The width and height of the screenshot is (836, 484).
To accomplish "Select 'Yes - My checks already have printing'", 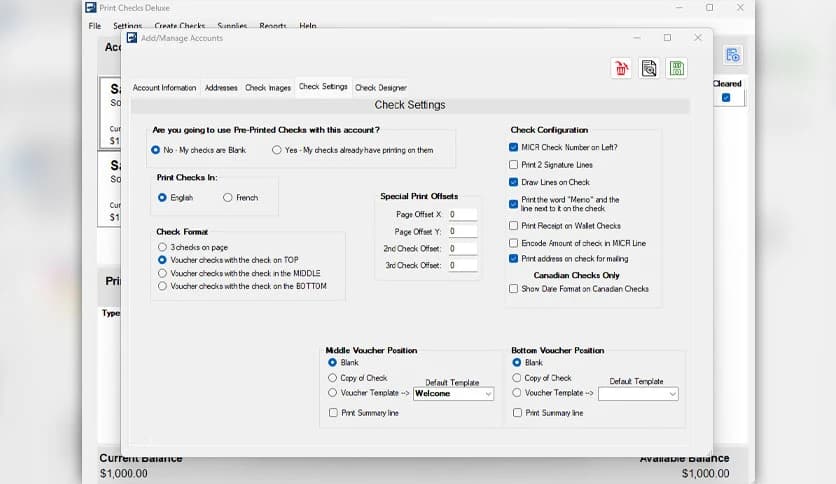I will 352,150.
